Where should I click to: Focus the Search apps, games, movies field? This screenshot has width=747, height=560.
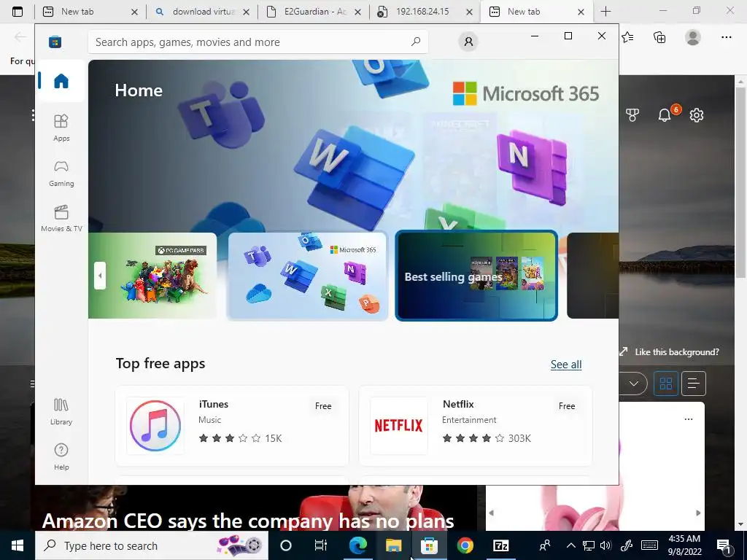tap(258, 42)
